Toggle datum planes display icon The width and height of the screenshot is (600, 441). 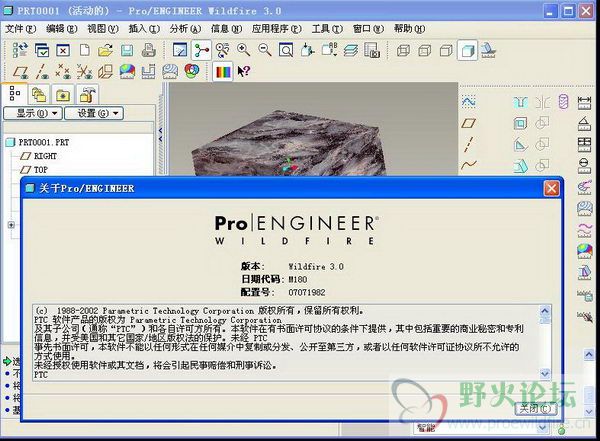click(x=21, y=72)
